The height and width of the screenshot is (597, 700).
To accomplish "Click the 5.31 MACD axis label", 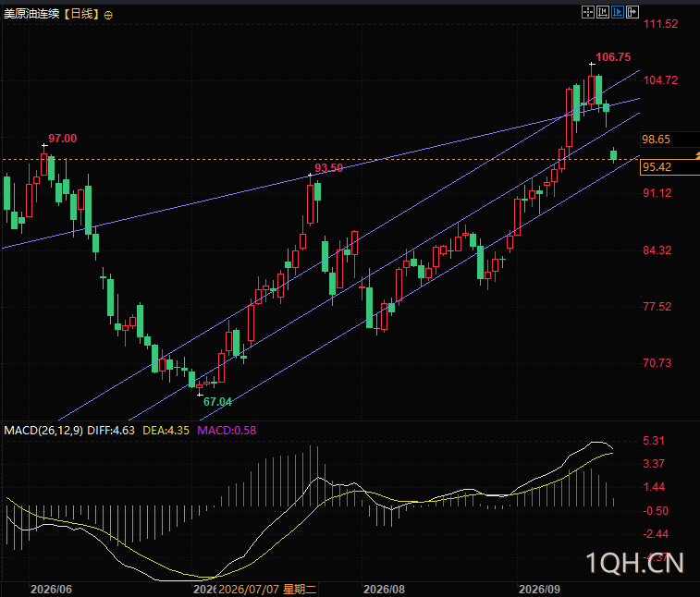I will tap(654, 441).
